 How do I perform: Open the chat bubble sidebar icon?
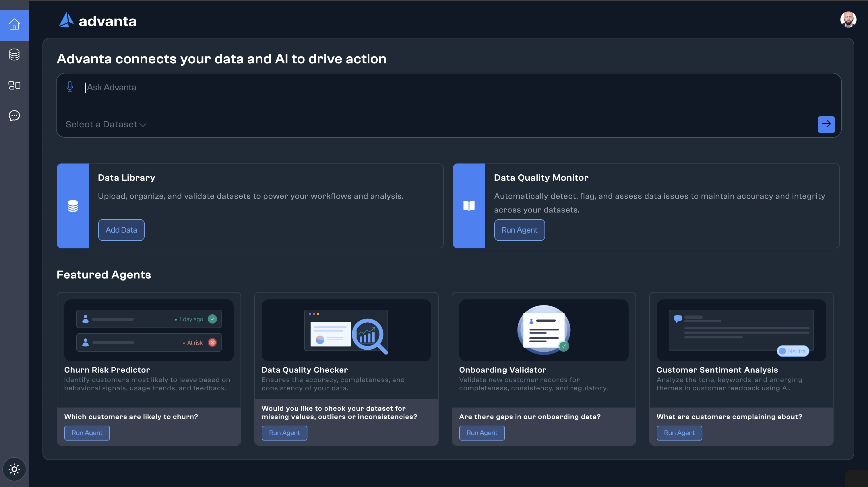pos(14,116)
